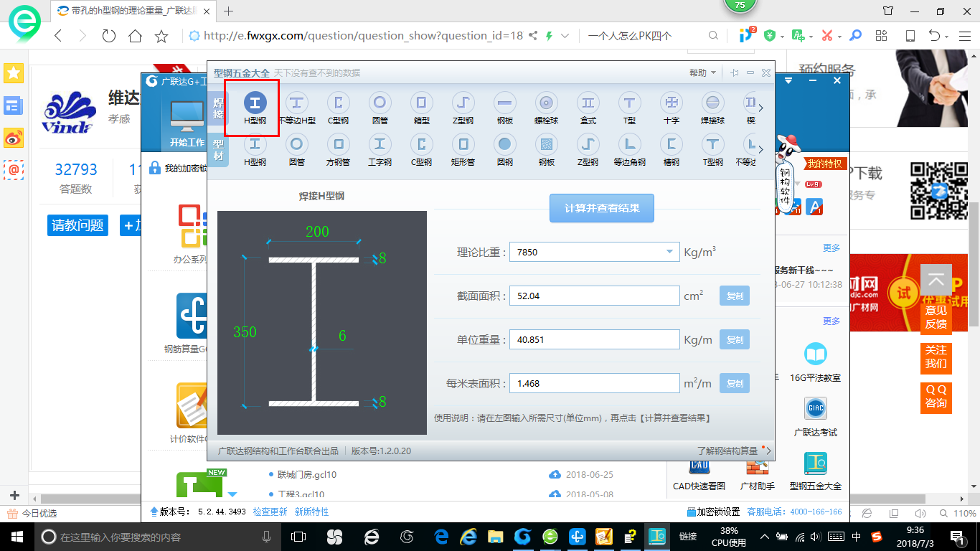Choose the welded 圆管 icon in top row
The width and height of the screenshot is (980, 551).
[380, 108]
